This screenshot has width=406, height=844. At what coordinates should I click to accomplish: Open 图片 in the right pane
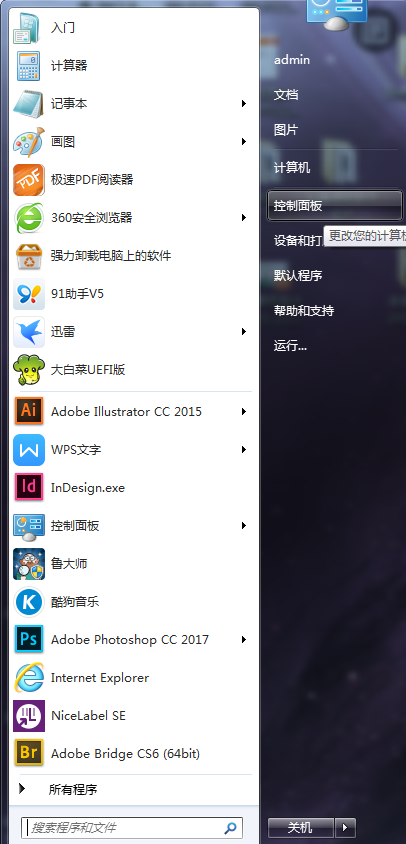(286, 130)
